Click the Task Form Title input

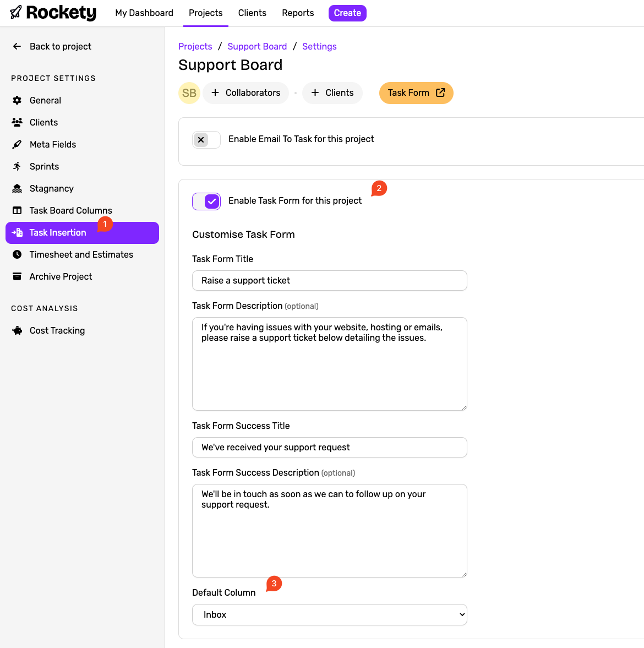(330, 281)
